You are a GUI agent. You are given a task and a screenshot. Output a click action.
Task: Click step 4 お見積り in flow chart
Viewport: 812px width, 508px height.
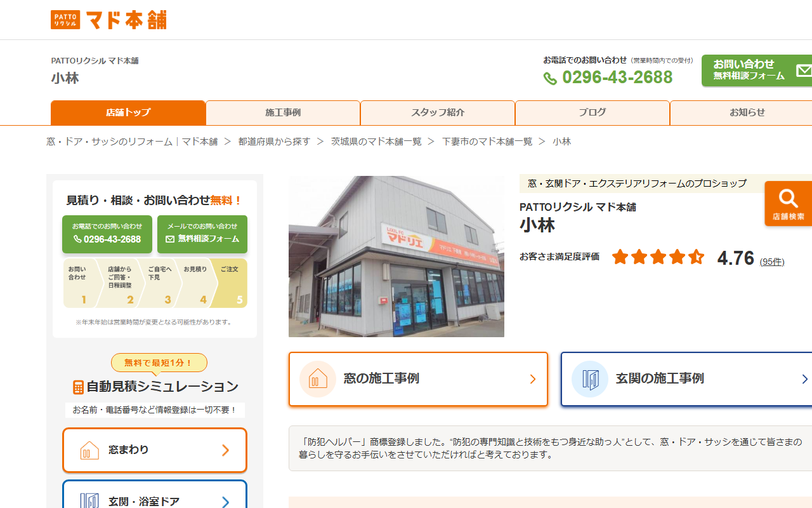(196, 283)
